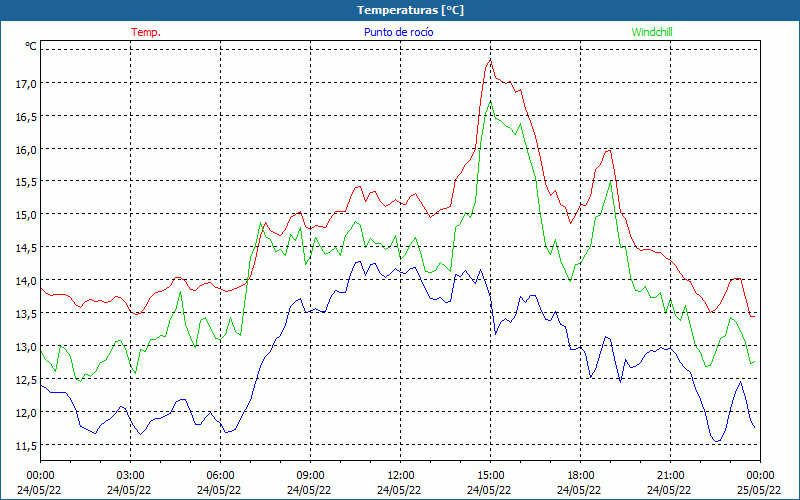This screenshot has width=800, height=500.
Task: Click the red temperature secondary peak near 19:00
Action: [609, 150]
